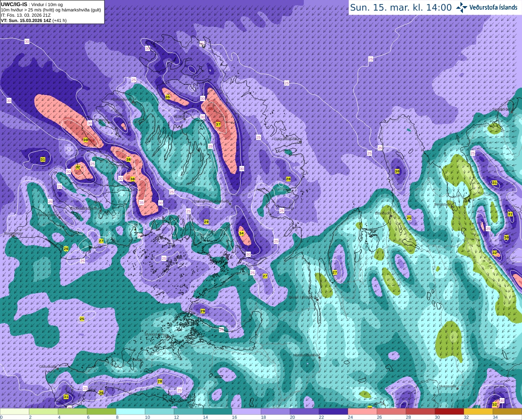This screenshot has height=420, width=522.
Task: Click the Veðurstofa Íslands name text
Action: tap(493, 7)
